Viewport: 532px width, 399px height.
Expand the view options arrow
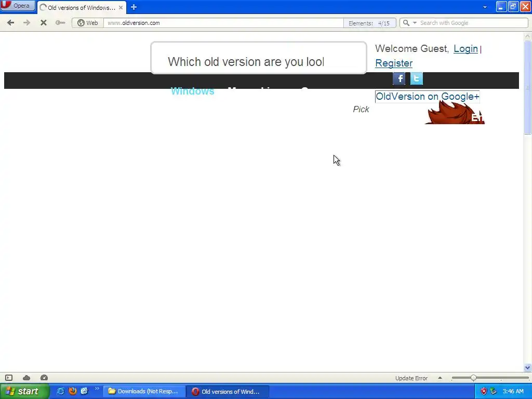pos(440,378)
